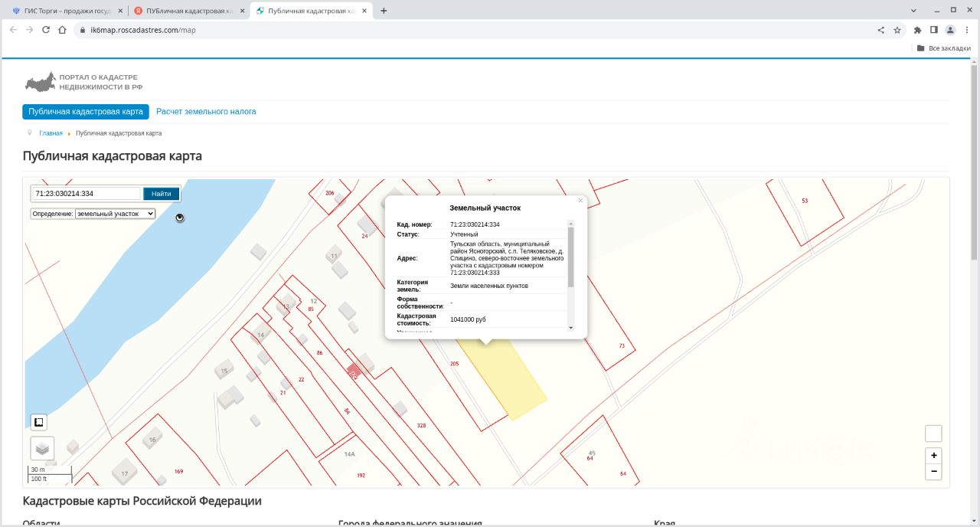Toggle the browser side panel

(x=934, y=30)
